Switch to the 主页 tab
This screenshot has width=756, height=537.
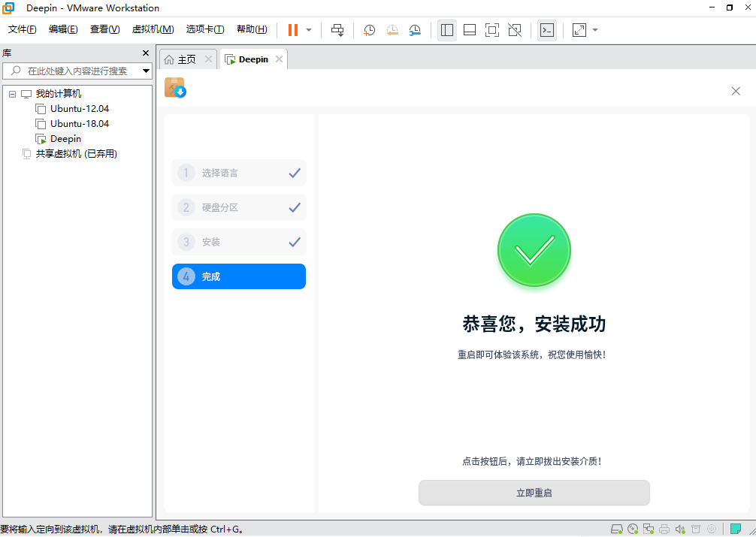187,59
